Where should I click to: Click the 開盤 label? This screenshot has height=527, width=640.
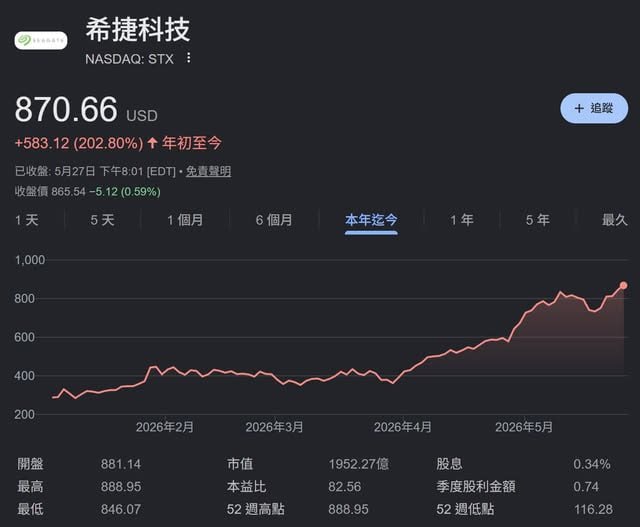(x=30, y=464)
